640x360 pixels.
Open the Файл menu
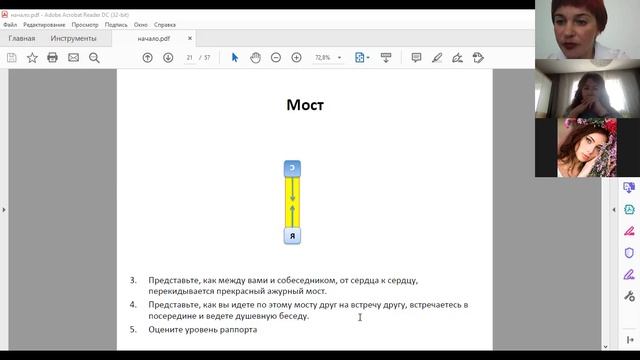coord(10,24)
